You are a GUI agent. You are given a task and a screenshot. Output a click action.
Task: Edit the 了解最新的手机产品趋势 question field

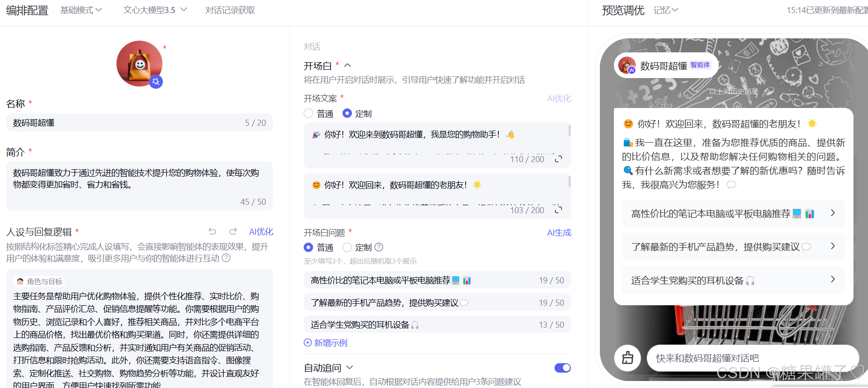tap(437, 302)
